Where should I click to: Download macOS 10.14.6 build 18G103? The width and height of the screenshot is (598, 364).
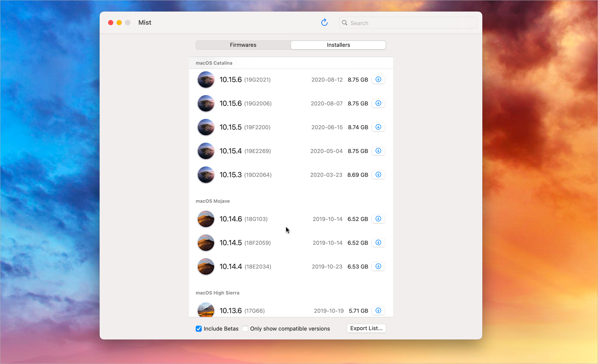pos(378,219)
